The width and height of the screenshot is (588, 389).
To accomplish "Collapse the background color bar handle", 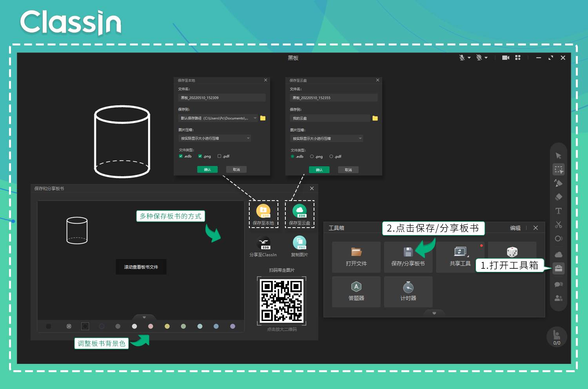I will pos(144,317).
